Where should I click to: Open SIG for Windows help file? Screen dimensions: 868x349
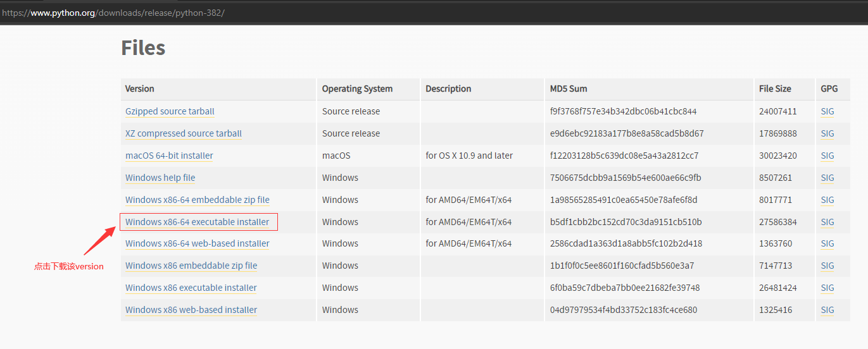click(x=827, y=178)
